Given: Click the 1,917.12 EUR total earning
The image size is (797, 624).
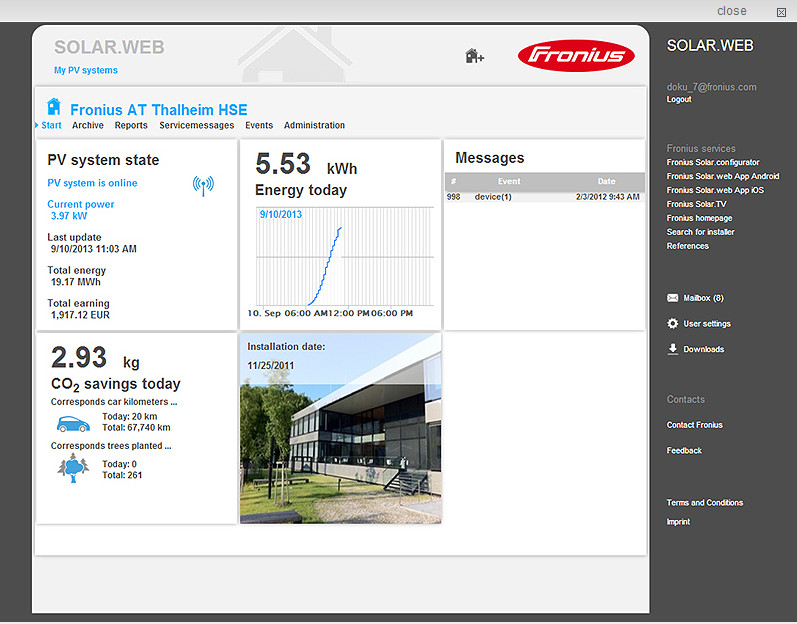Looking at the screenshot, I should click(80, 315).
